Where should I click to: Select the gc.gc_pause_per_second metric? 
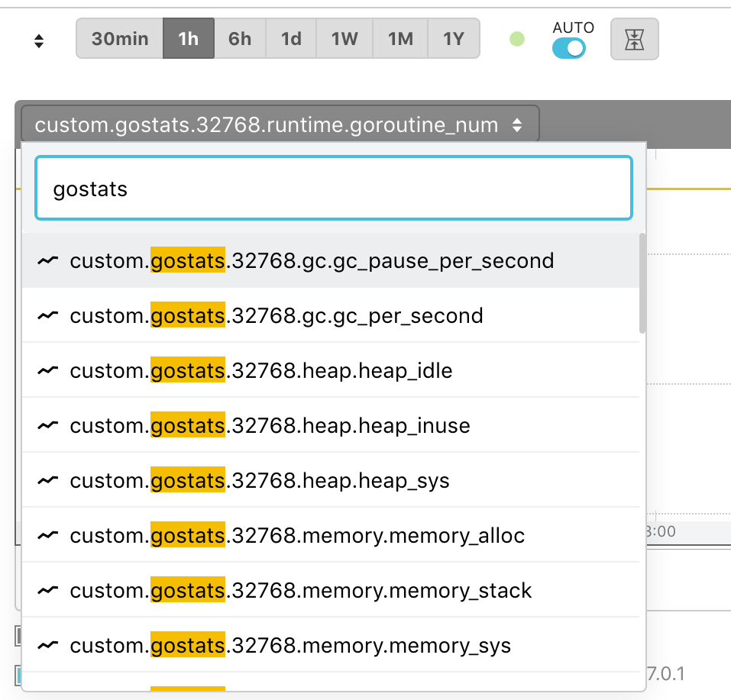[331, 260]
